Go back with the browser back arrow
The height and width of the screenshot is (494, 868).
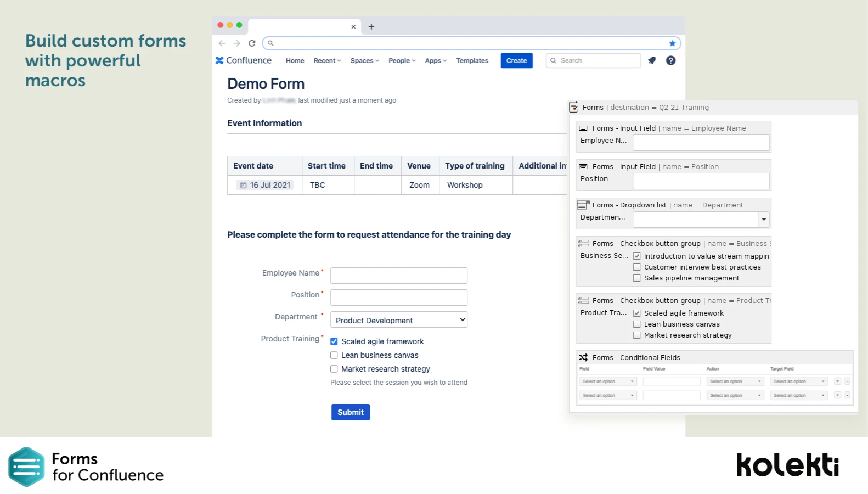tap(222, 43)
